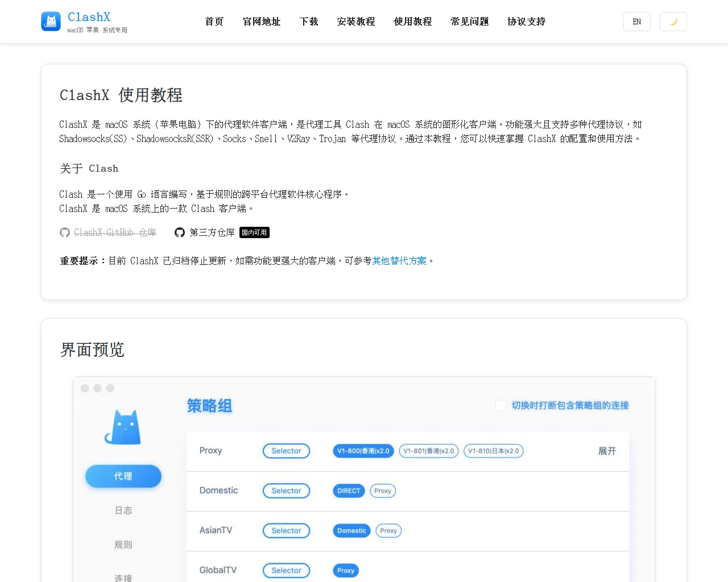Viewport: 728px width, 582px height.
Task: Select 规则 in the preview sidebar
Action: [x=123, y=544]
